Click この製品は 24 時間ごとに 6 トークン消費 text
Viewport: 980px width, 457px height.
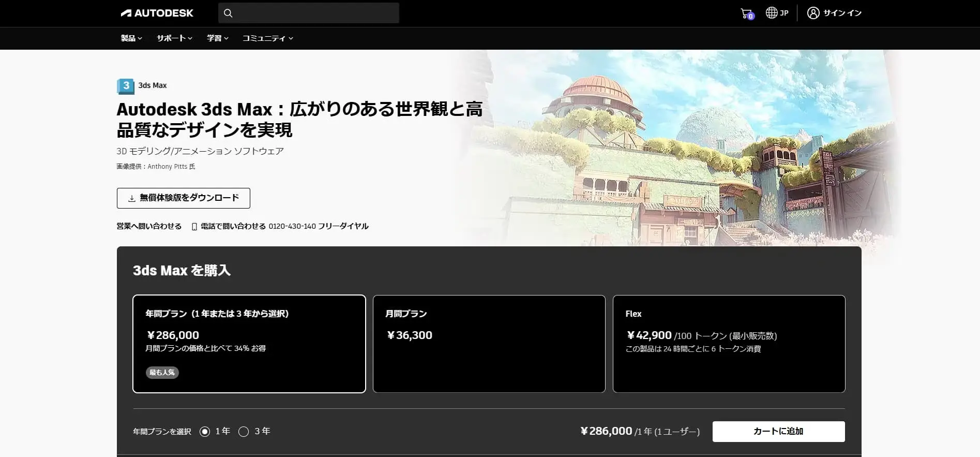click(693, 349)
